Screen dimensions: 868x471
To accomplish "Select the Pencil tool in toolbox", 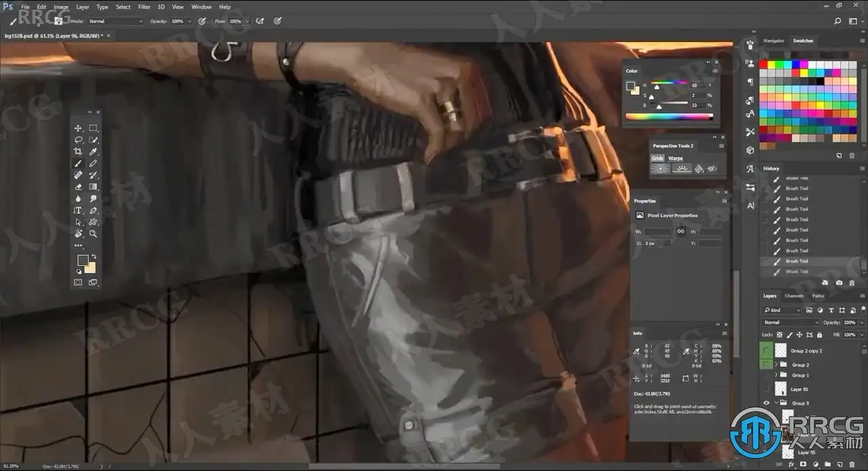I will tap(93, 164).
